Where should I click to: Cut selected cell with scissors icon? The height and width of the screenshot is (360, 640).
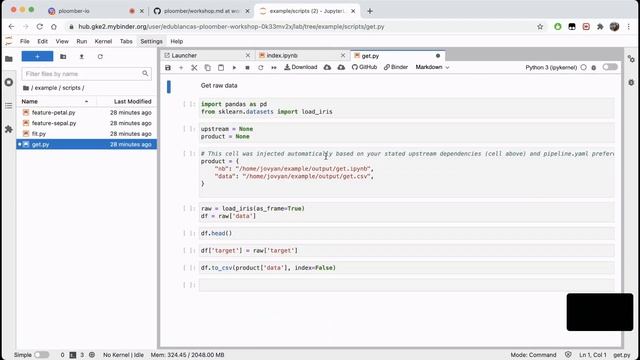coord(194,67)
